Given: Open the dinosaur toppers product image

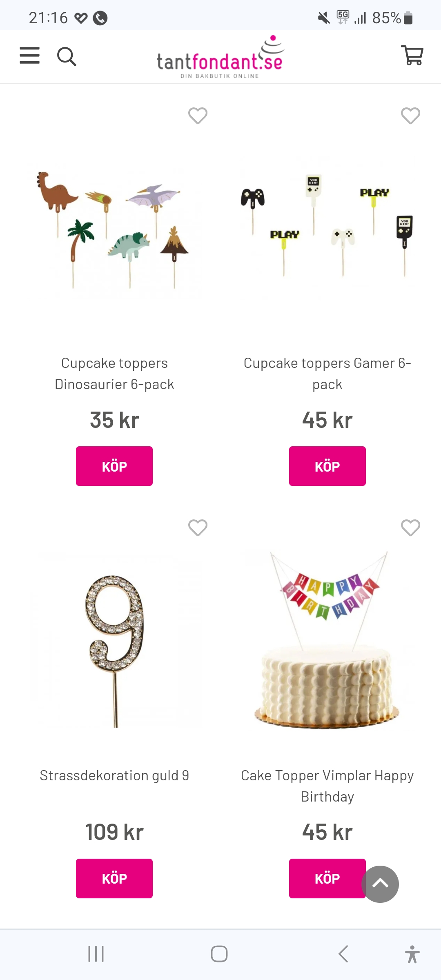Looking at the screenshot, I should click(114, 229).
